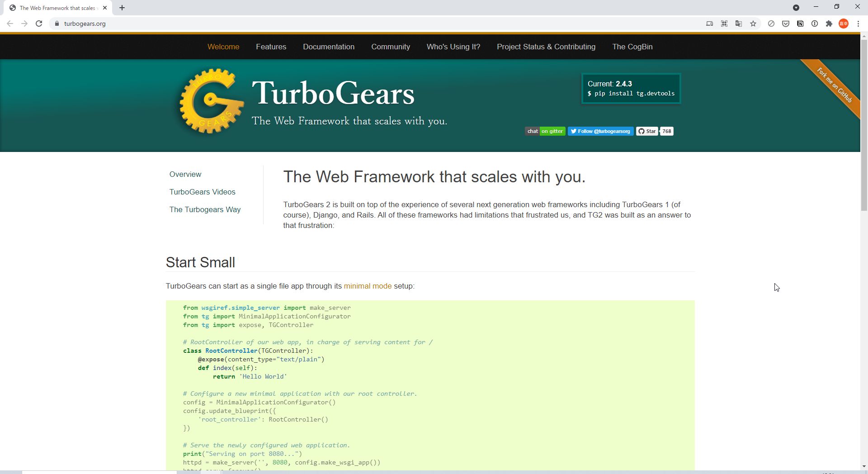Expand the tab search dropdown arrow

[x=796, y=8]
